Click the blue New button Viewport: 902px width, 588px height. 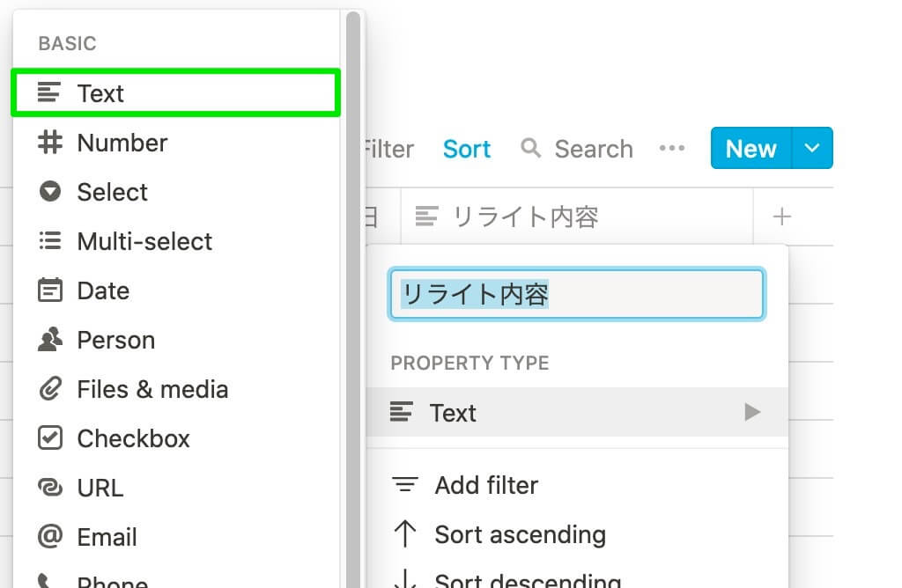coord(750,148)
